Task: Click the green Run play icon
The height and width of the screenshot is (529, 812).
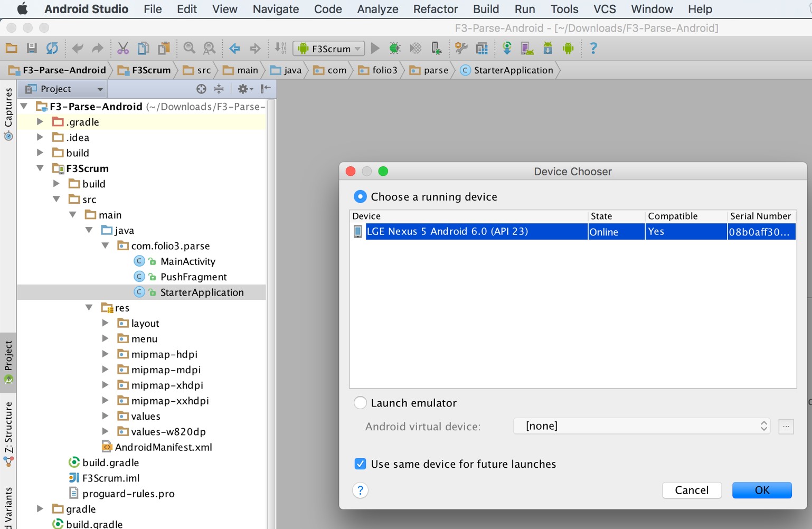Action: (x=375, y=49)
